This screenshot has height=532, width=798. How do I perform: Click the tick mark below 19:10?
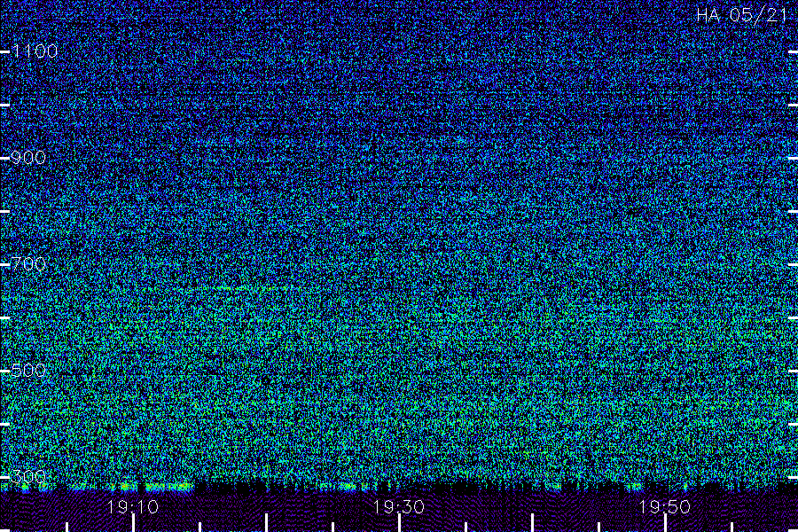[x=133, y=523]
